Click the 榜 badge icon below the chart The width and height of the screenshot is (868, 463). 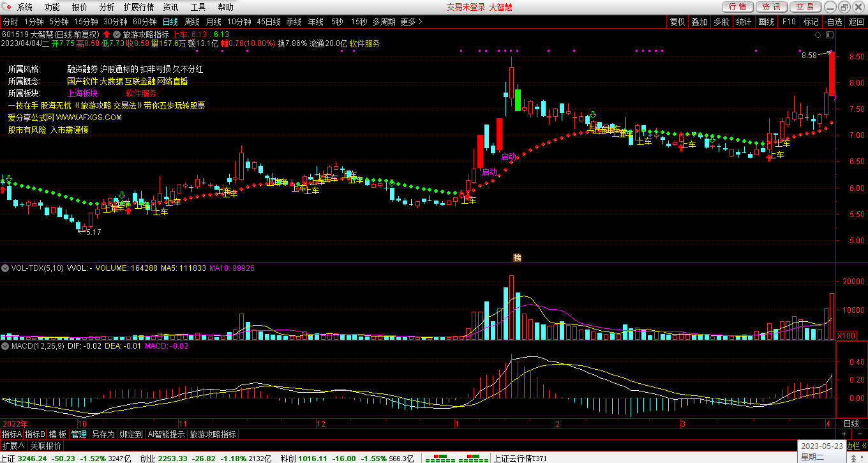pyautogui.click(x=517, y=257)
